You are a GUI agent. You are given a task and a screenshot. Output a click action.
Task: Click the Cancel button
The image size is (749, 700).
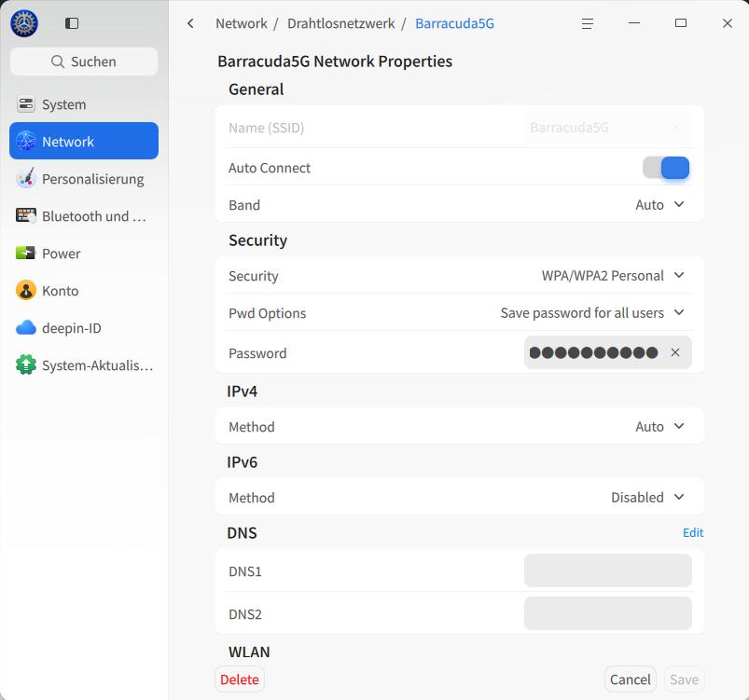tap(630, 679)
